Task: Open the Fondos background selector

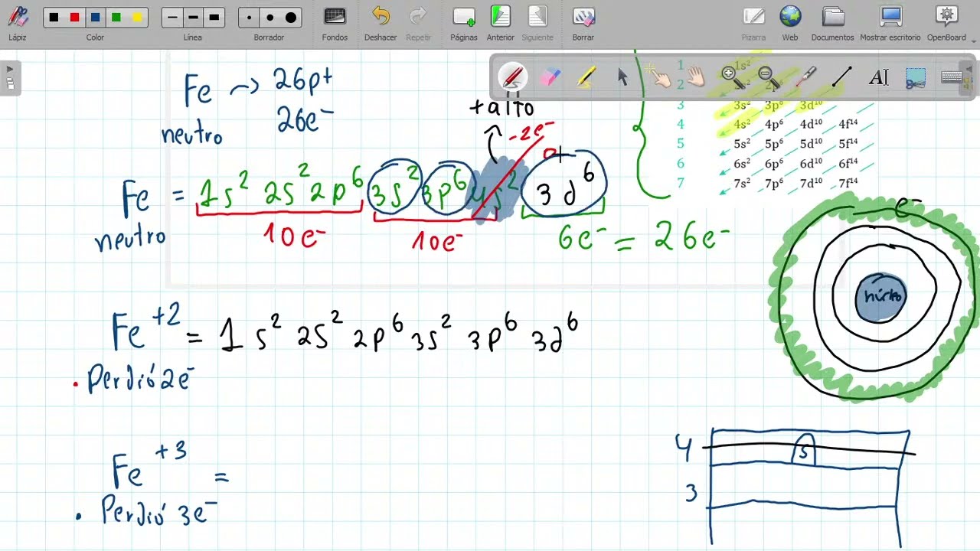Action: pyautogui.click(x=335, y=23)
